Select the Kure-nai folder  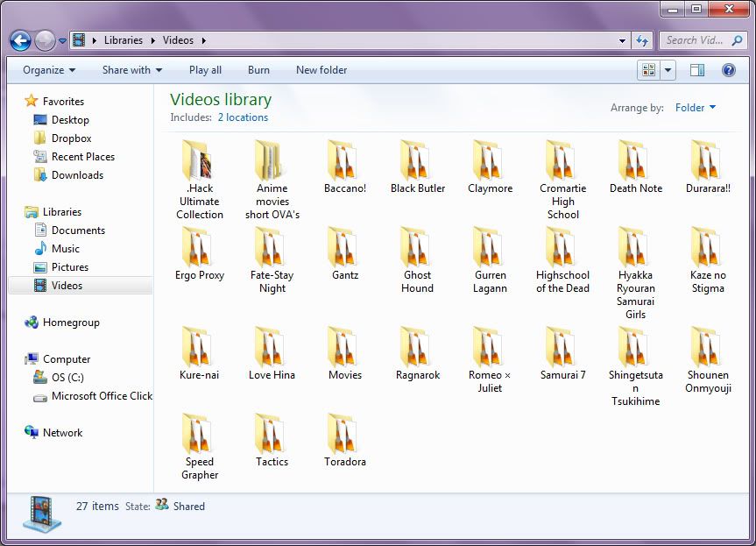pos(200,353)
